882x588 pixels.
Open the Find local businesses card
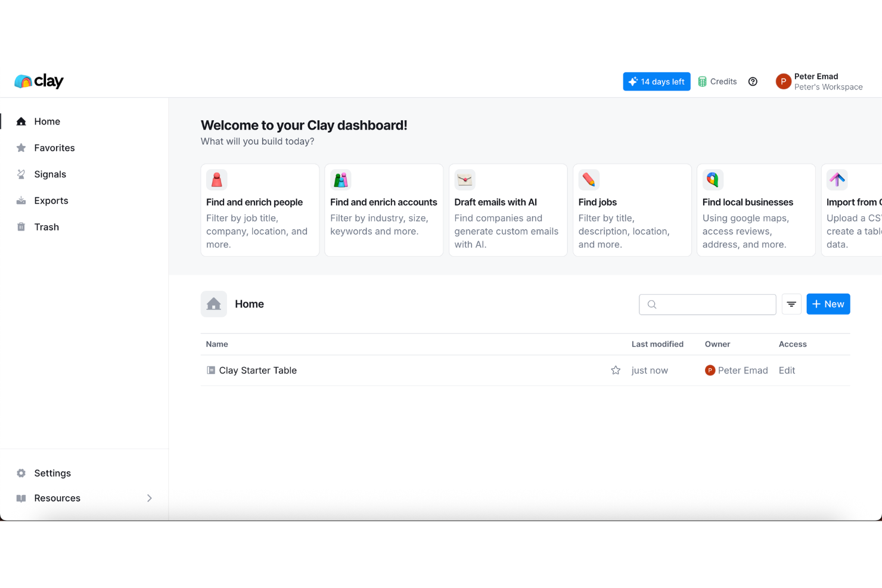click(756, 210)
